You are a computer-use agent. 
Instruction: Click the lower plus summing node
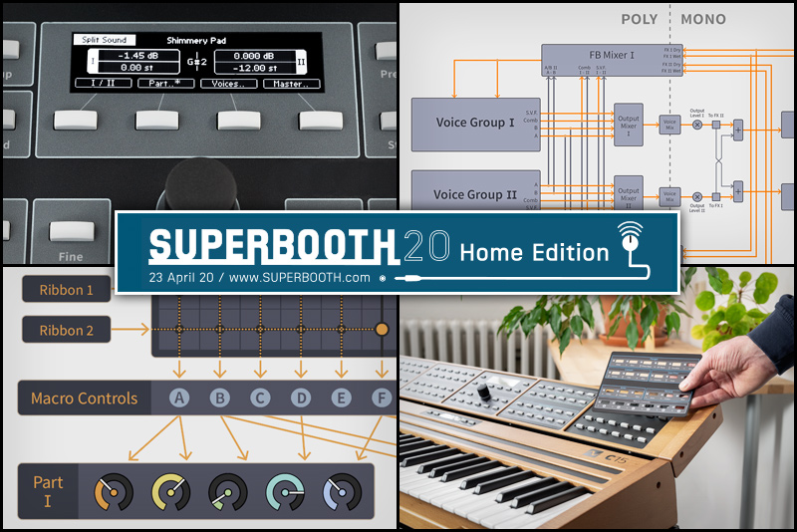[738, 191]
